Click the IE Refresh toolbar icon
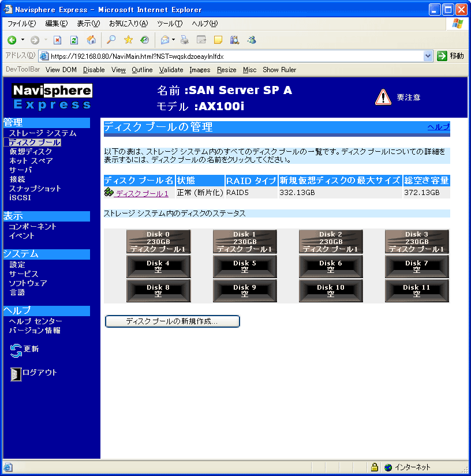The image size is (471, 476). (74, 40)
